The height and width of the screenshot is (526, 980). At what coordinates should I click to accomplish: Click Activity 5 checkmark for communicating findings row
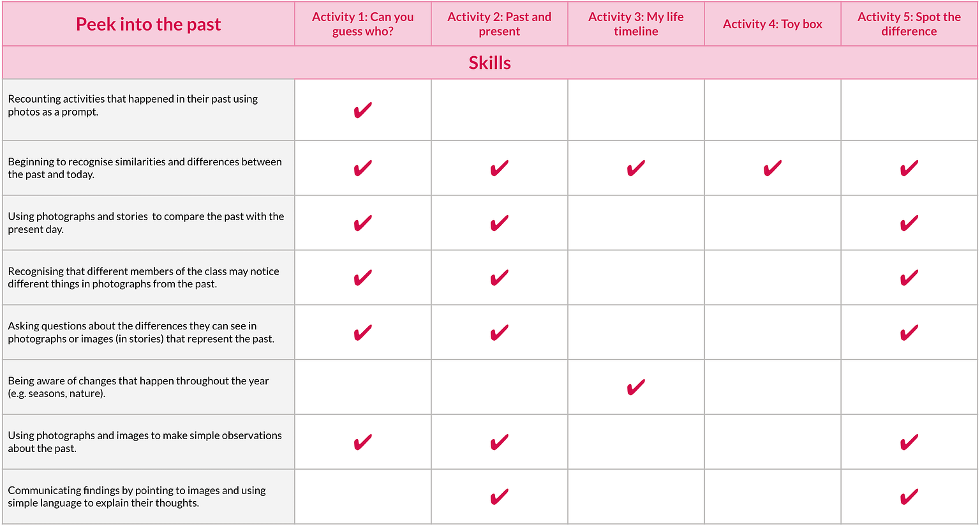[x=909, y=497]
